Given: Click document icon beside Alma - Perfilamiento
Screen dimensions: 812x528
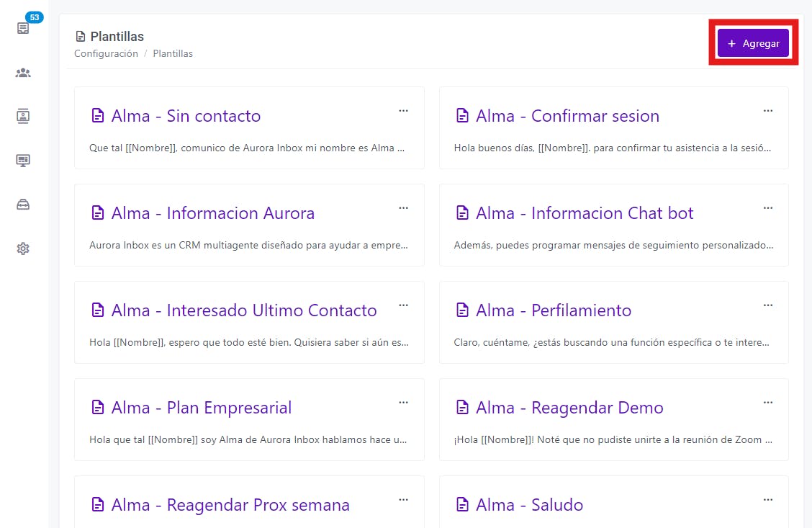Looking at the screenshot, I should pyautogui.click(x=462, y=310).
